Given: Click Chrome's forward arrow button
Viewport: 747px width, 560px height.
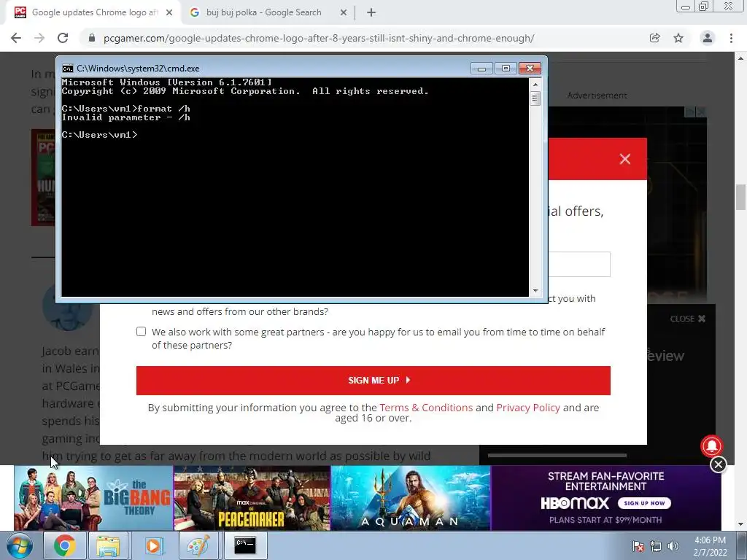Looking at the screenshot, I should click(x=39, y=38).
